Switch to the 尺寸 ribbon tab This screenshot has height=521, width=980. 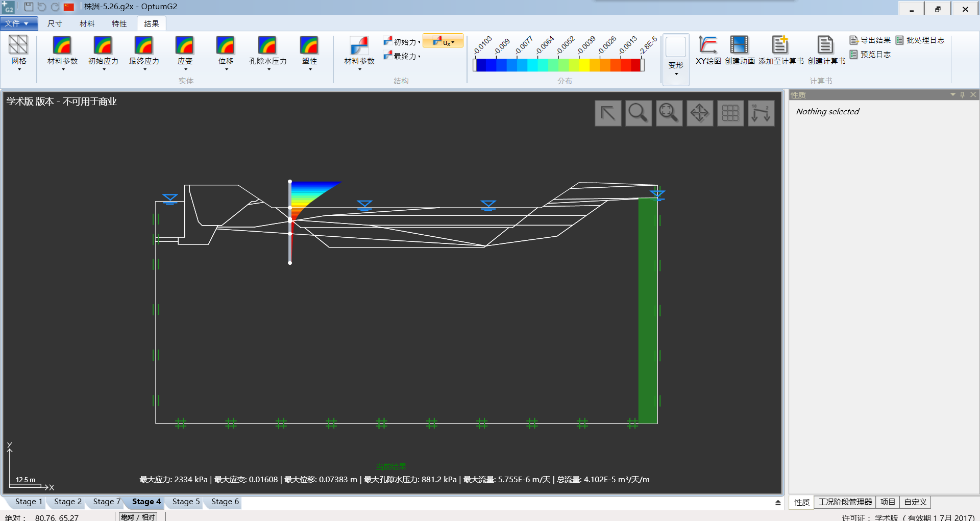coord(55,23)
